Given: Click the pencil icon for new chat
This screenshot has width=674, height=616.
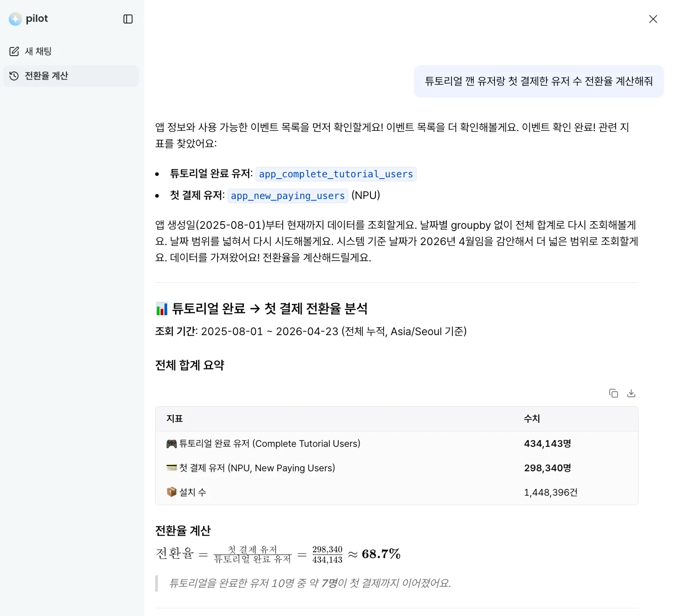Looking at the screenshot, I should 14,52.
